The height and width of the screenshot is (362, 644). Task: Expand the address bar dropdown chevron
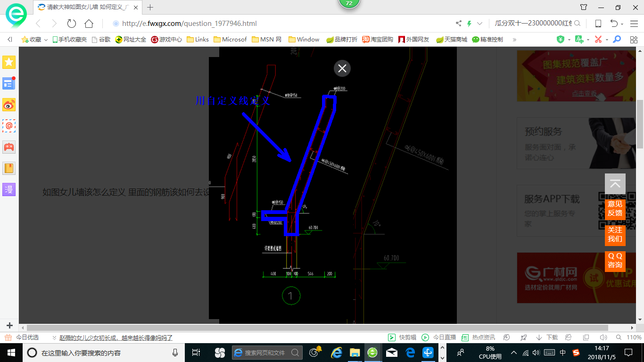(480, 24)
